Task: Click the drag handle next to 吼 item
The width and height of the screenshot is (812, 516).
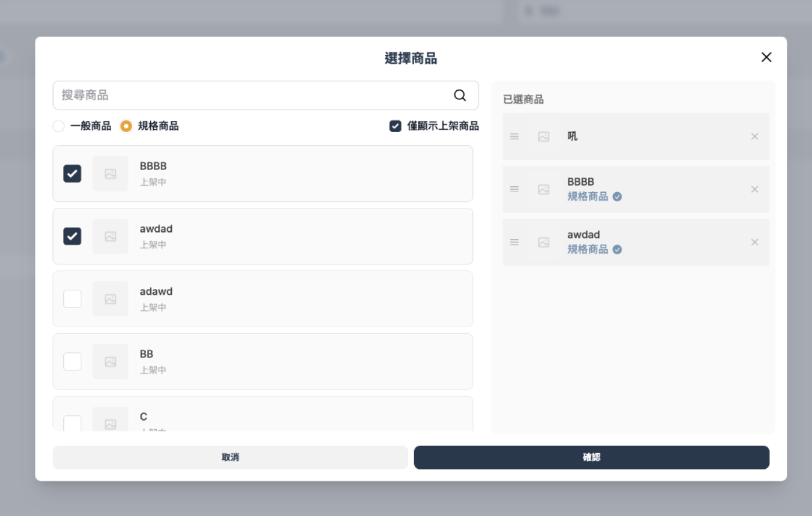Action: 514,136
